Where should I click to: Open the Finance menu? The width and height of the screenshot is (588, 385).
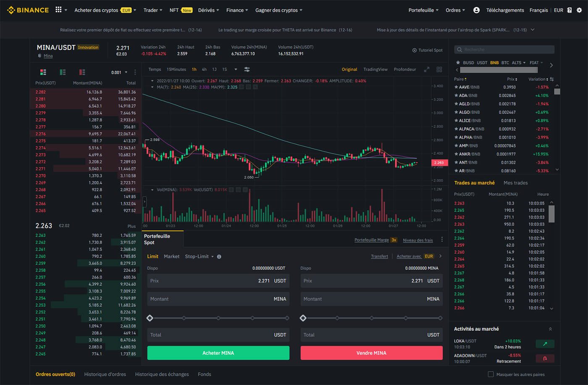(x=237, y=10)
